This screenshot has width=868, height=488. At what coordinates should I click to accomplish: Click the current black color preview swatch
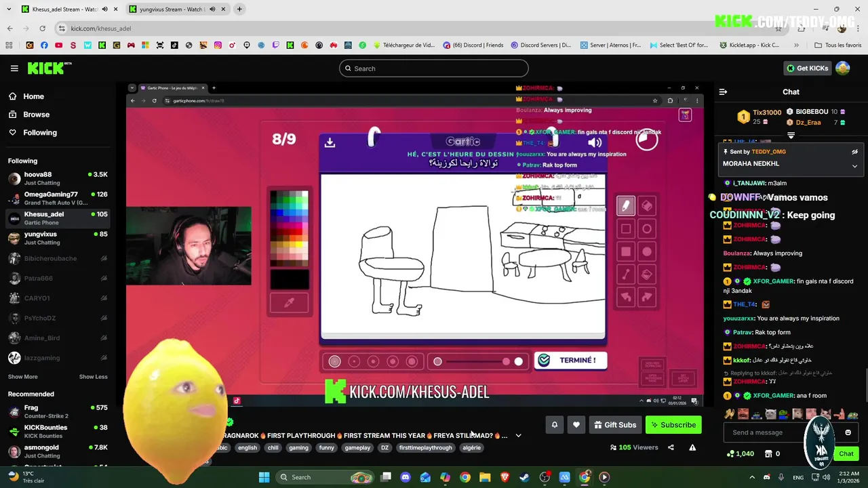coord(290,279)
